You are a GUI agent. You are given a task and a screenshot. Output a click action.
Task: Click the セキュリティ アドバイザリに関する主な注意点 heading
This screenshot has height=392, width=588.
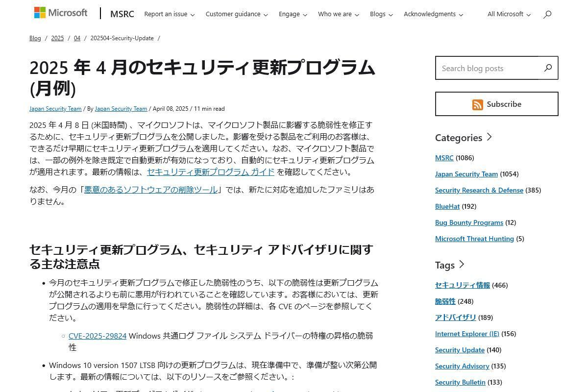click(x=201, y=257)
